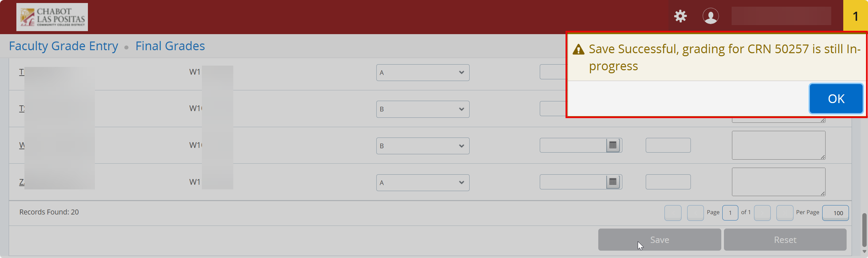868x258 pixels.
Task: Dismiss the alert with the OK button
Action: (x=836, y=98)
